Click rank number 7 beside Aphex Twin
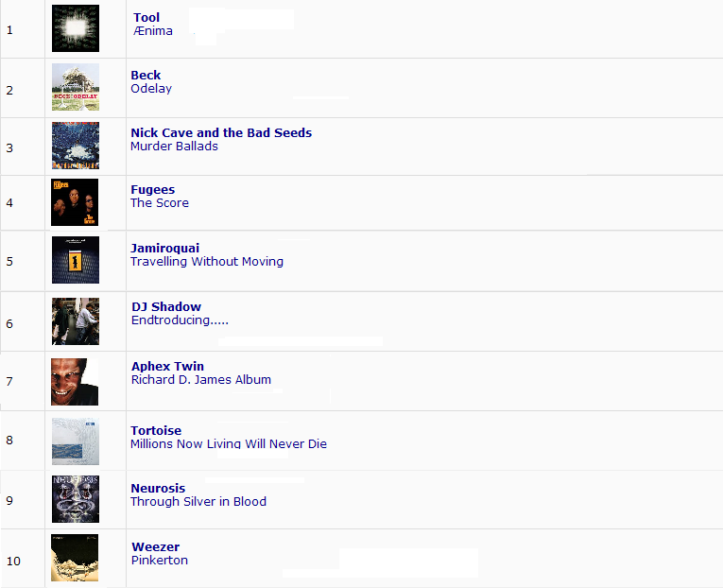This screenshot has width=723, height=588. [9, 381]
